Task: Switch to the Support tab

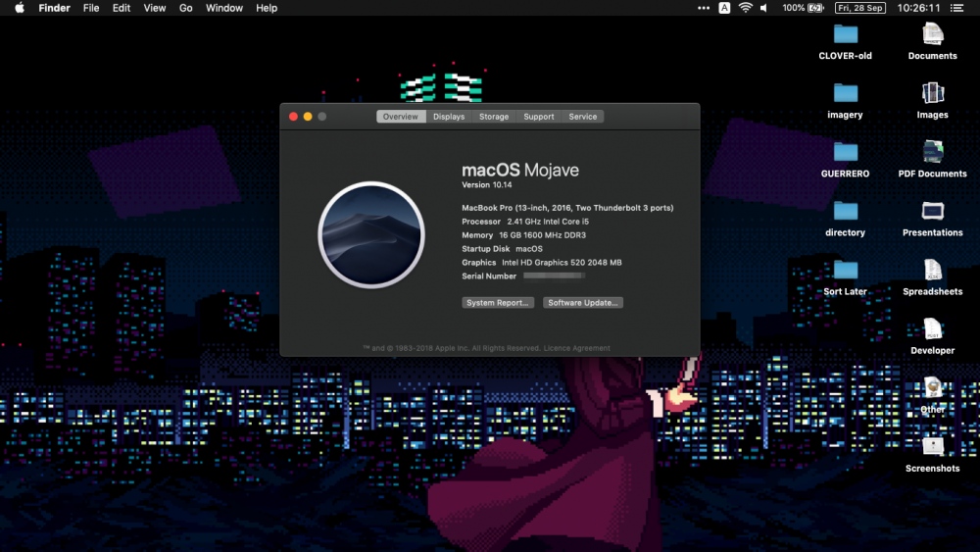Action: [539, 117]
